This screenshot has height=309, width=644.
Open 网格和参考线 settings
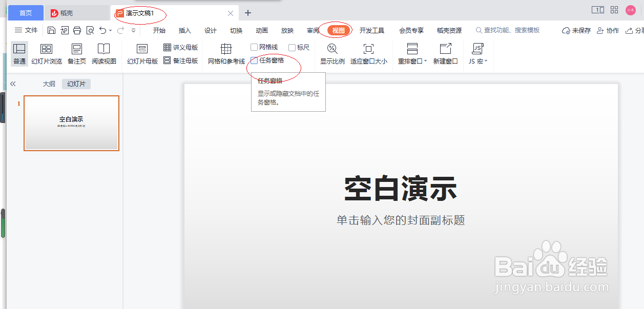225,53
